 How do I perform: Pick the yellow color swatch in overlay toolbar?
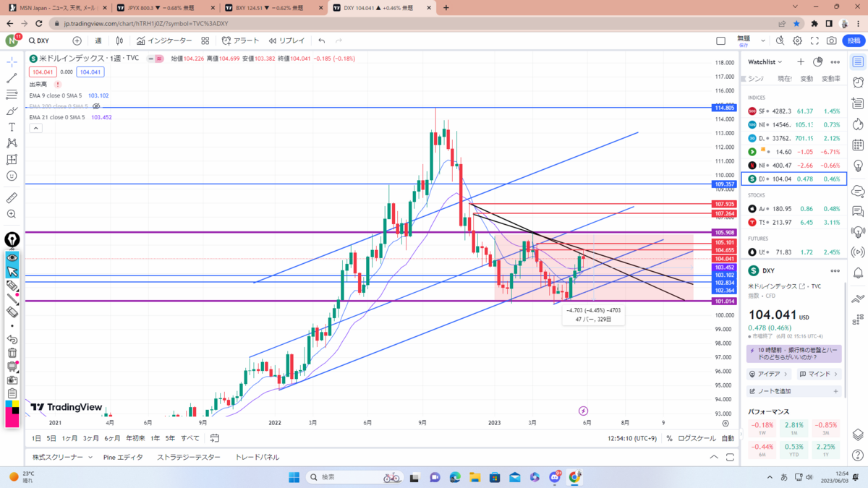click(x=15, y=404)
